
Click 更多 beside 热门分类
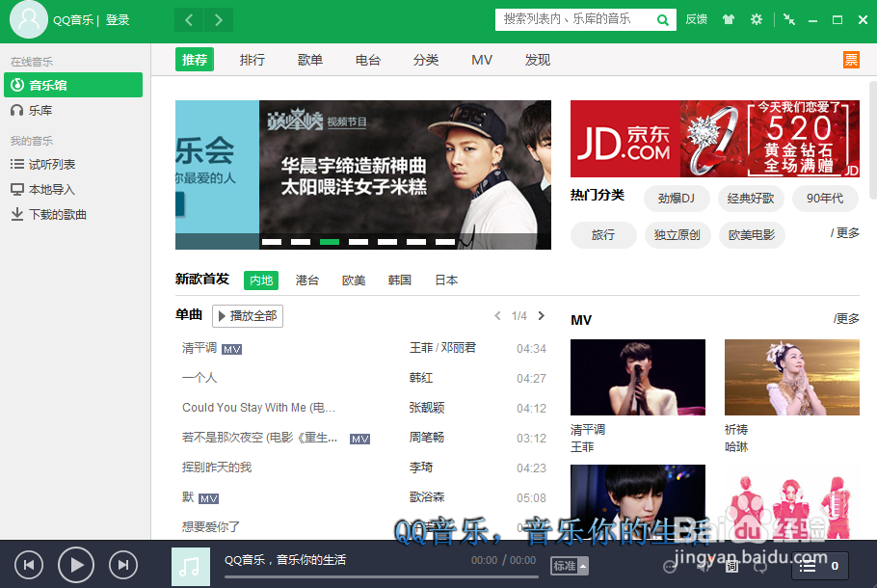coord(845,232)
